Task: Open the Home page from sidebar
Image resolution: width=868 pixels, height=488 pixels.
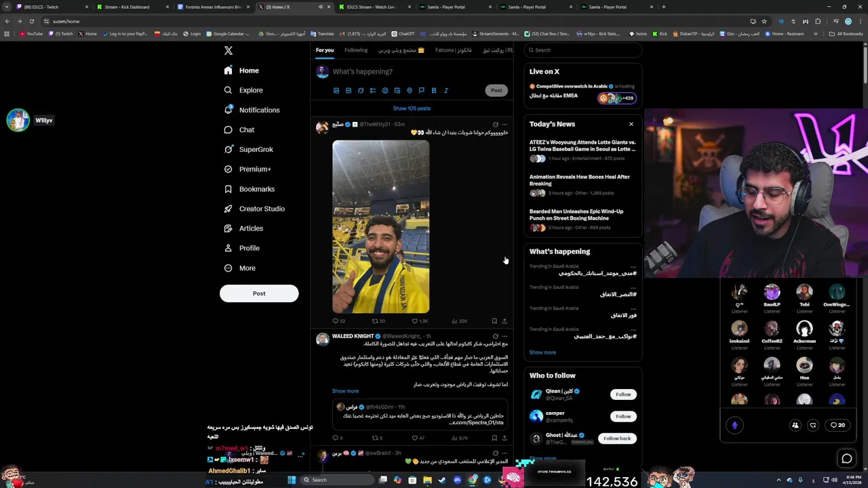Action: (241, 70)
